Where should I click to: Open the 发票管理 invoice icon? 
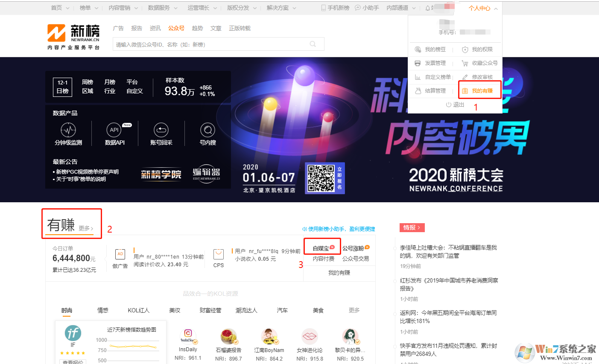point(418,63)
